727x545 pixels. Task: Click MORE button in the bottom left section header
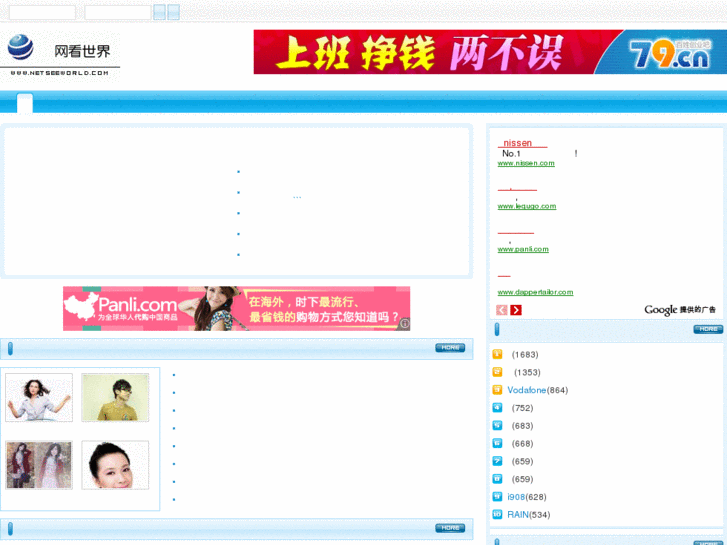[x=450, y=528]
